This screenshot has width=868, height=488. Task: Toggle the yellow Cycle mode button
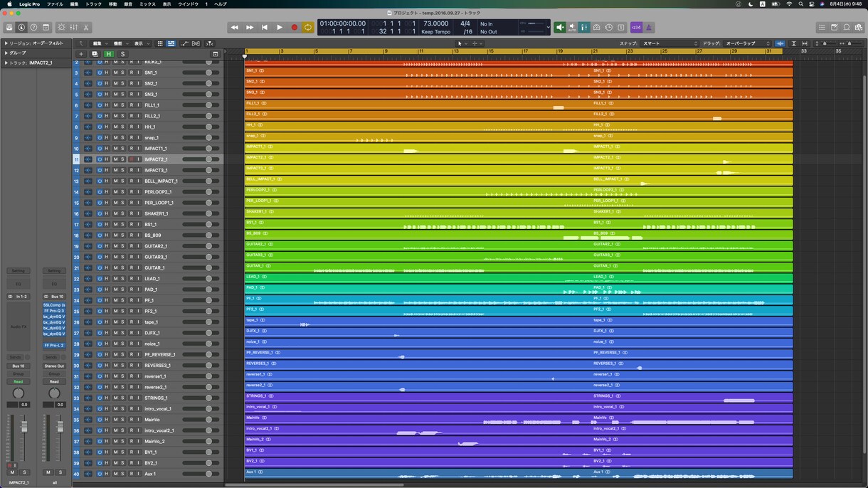(308, 27)
